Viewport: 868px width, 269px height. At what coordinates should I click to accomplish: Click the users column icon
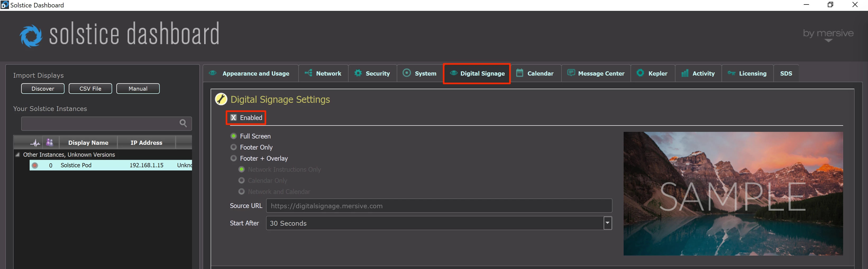click(x=50, y=142)
